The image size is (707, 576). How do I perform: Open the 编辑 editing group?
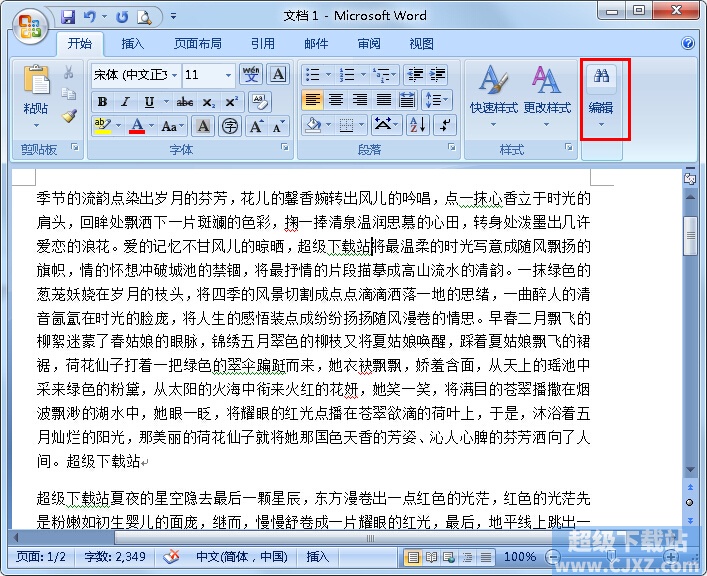601,98
